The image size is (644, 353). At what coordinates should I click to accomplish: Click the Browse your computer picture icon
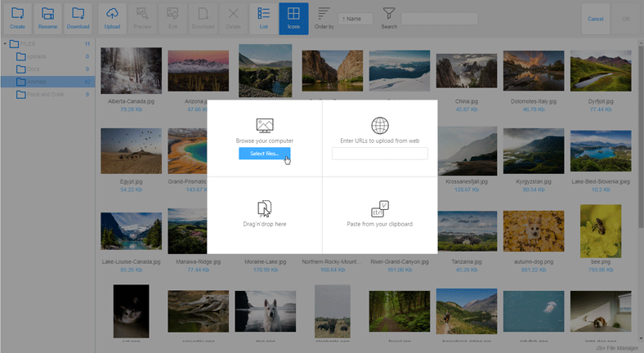tap(265, 125)
